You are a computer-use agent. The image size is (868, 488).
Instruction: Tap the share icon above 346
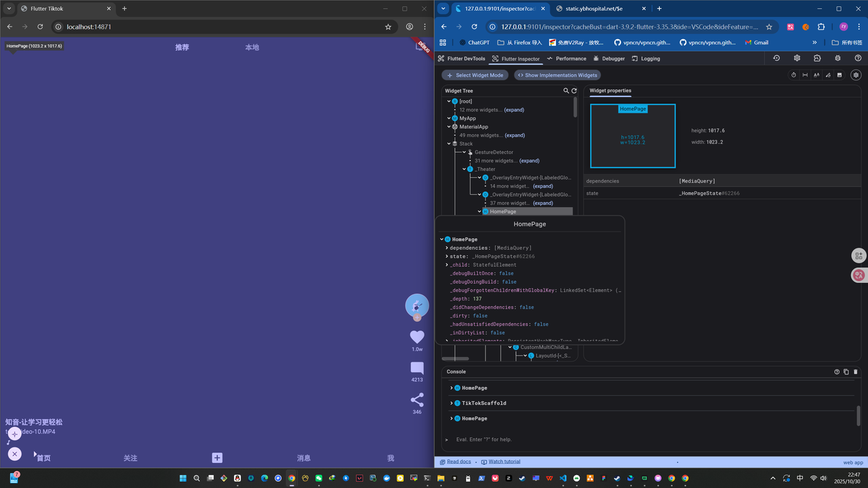pyautogui.click(x=417, y=400)
